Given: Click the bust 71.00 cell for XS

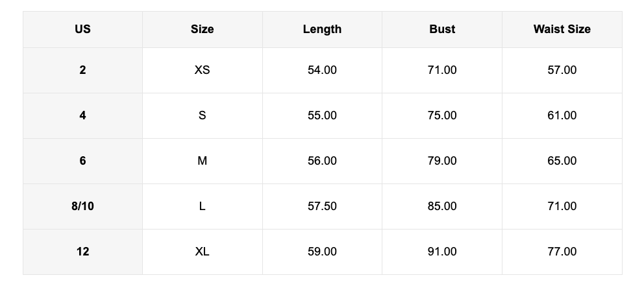Looking at the screenshot, I should [x=442, y=70].
